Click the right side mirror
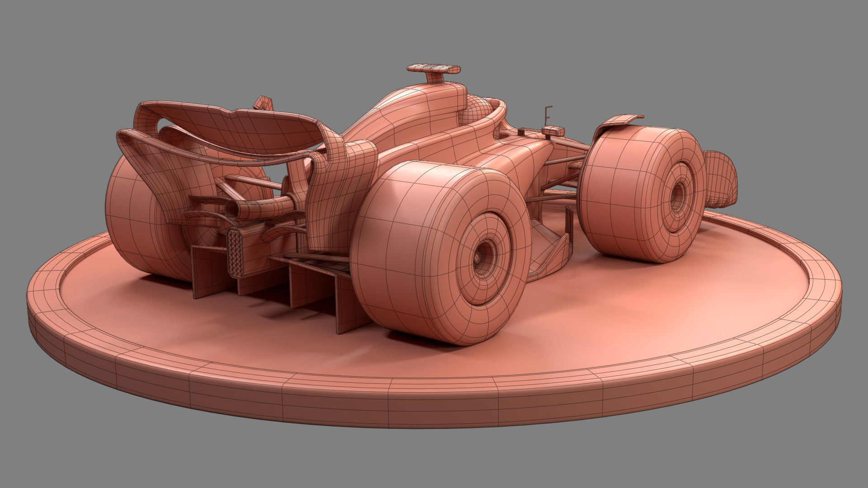This screenshot has width=868, height=488. (x=553, y=131)
